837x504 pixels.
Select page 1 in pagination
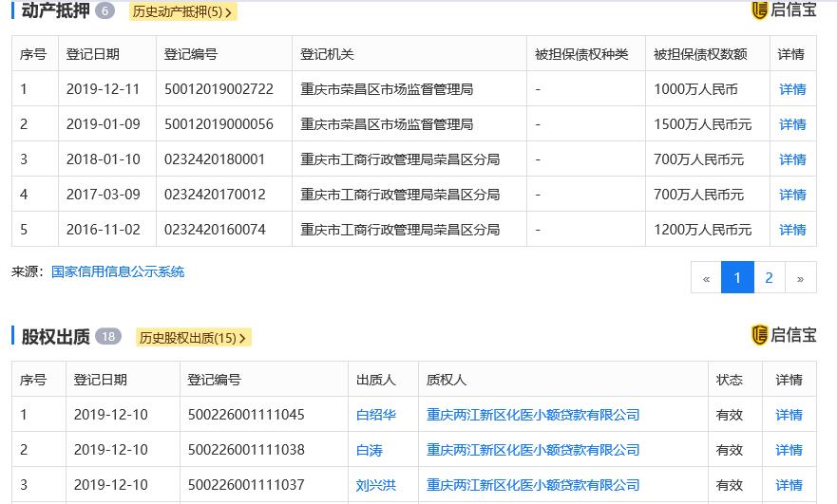pos(737,278)
